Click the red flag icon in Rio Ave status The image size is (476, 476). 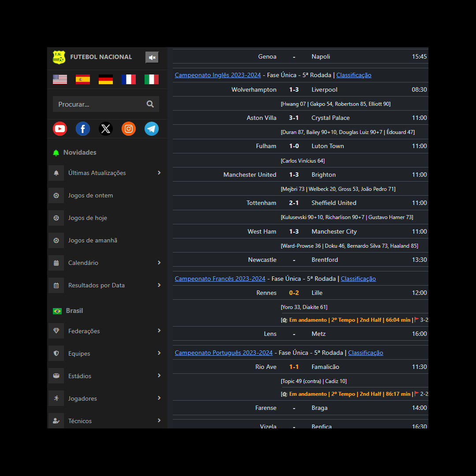coord(417,394)
